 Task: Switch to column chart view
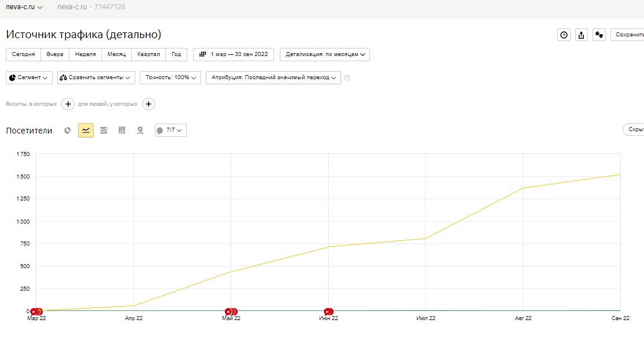(x=121, y=131)
